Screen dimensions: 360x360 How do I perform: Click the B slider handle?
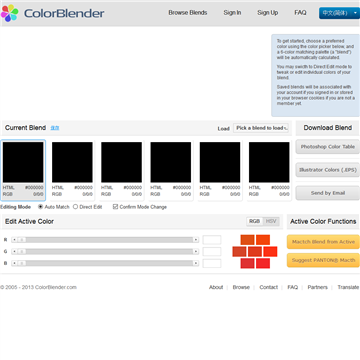pos(22,263)
